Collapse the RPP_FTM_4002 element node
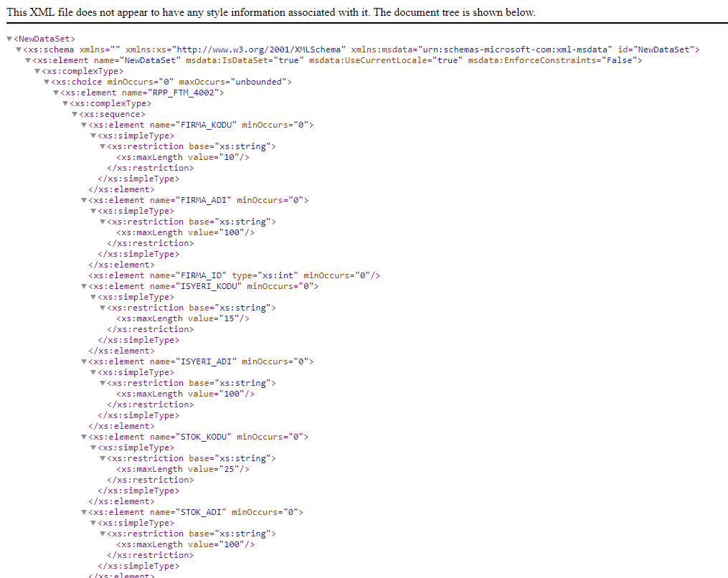Viewport: 728px width, 578px height. pos(56,93)
